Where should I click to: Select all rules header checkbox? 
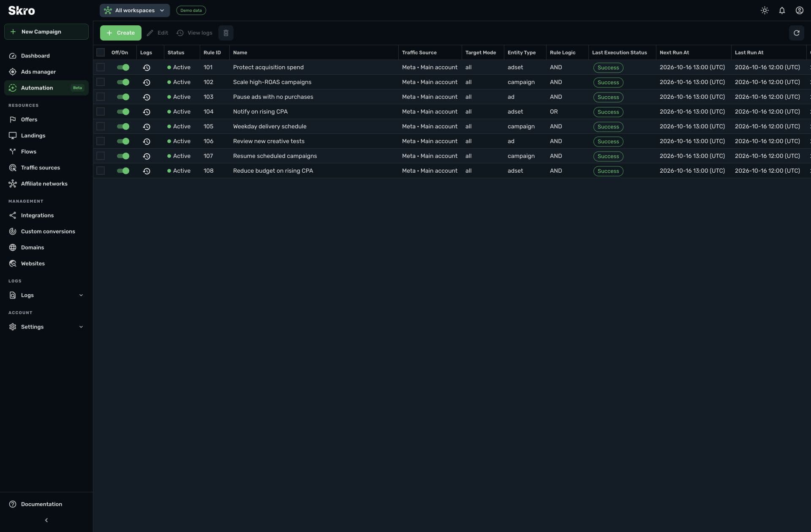[101, 52]
